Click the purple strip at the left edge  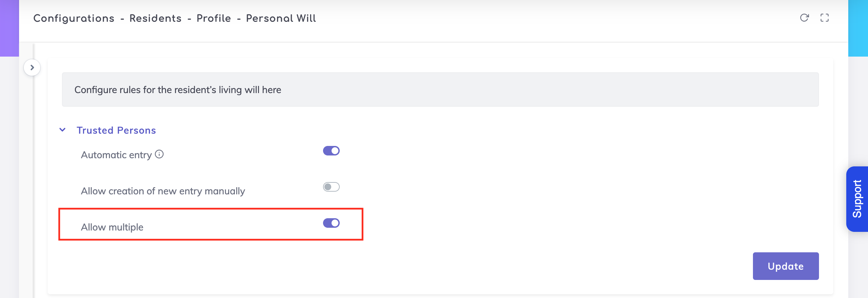click(x=9, y=28)
